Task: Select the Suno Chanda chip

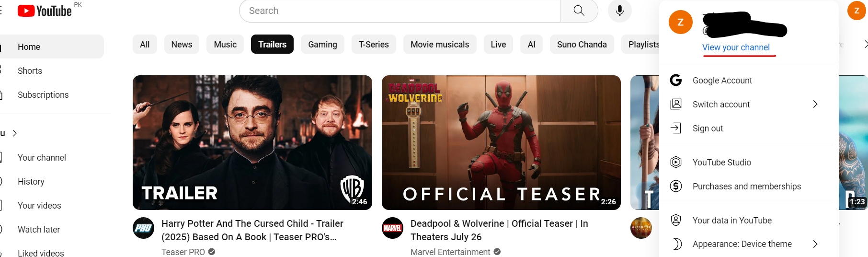Action: 582,44
